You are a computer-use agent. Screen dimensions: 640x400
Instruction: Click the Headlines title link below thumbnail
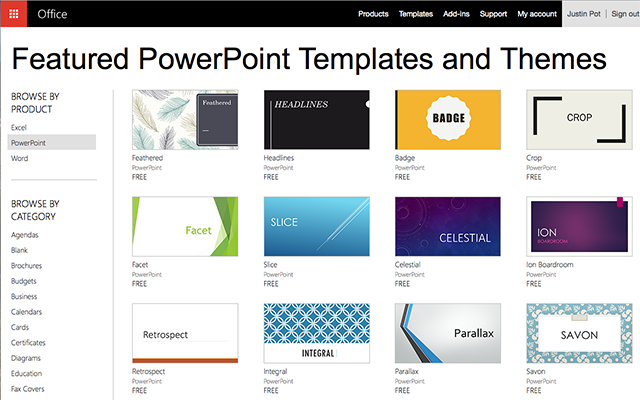click(279, 158)
